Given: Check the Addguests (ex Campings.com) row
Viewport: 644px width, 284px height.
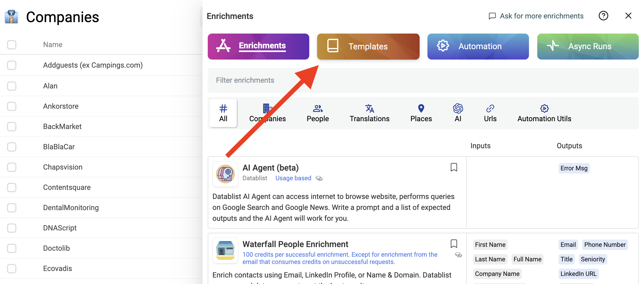Looking at the screenshot, I should click(12, 65).
